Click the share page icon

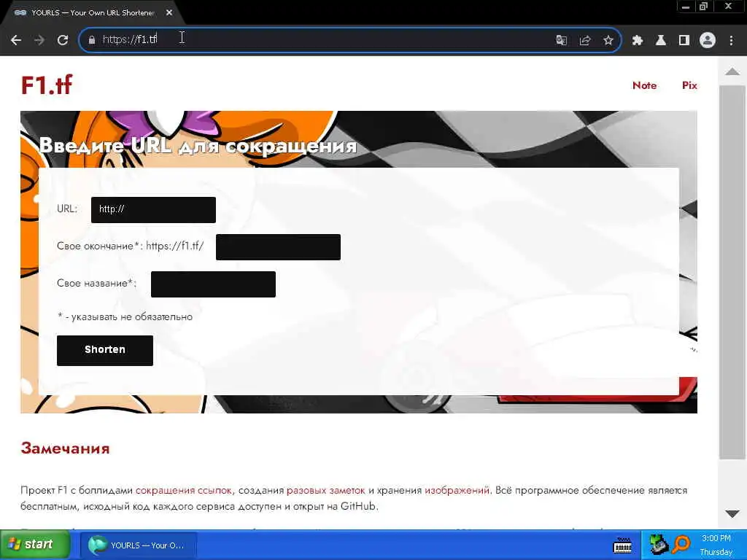pos(585,40)
